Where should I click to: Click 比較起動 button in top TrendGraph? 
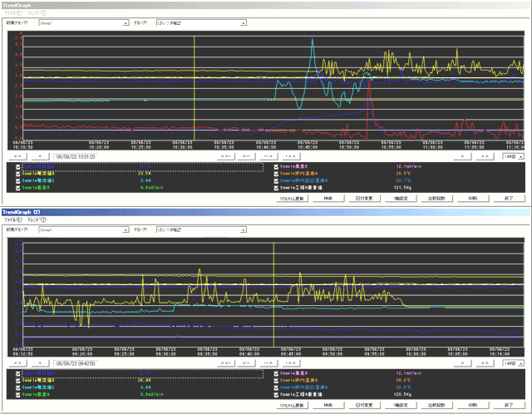point(436,199)
